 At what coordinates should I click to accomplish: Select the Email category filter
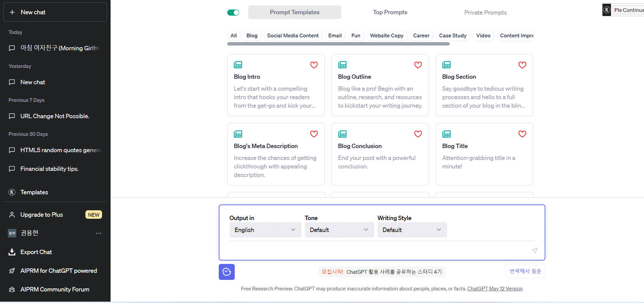[x=335, y=36]
